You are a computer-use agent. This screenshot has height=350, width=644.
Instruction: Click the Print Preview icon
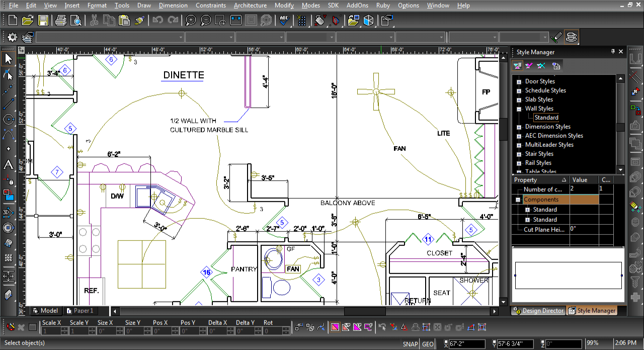[x=75, y=21]
